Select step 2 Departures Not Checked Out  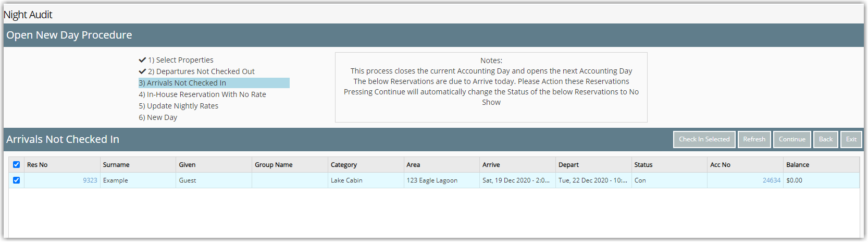[201, 71]
